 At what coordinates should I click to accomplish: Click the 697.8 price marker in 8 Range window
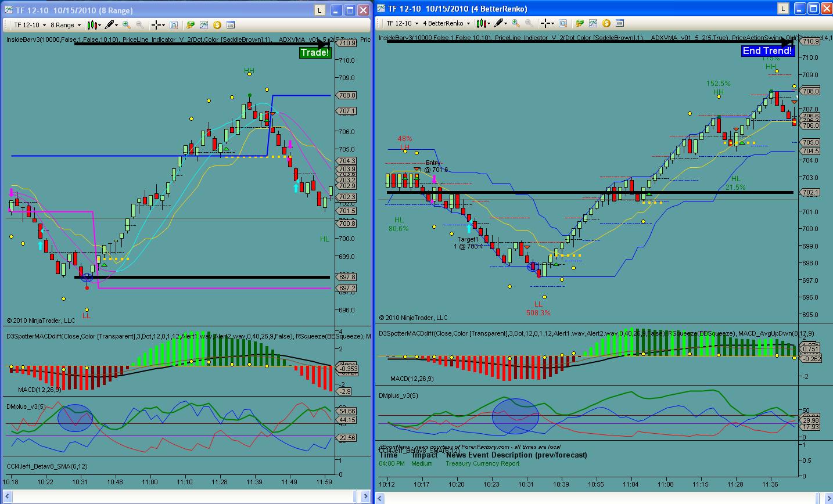tap(347, 277)
